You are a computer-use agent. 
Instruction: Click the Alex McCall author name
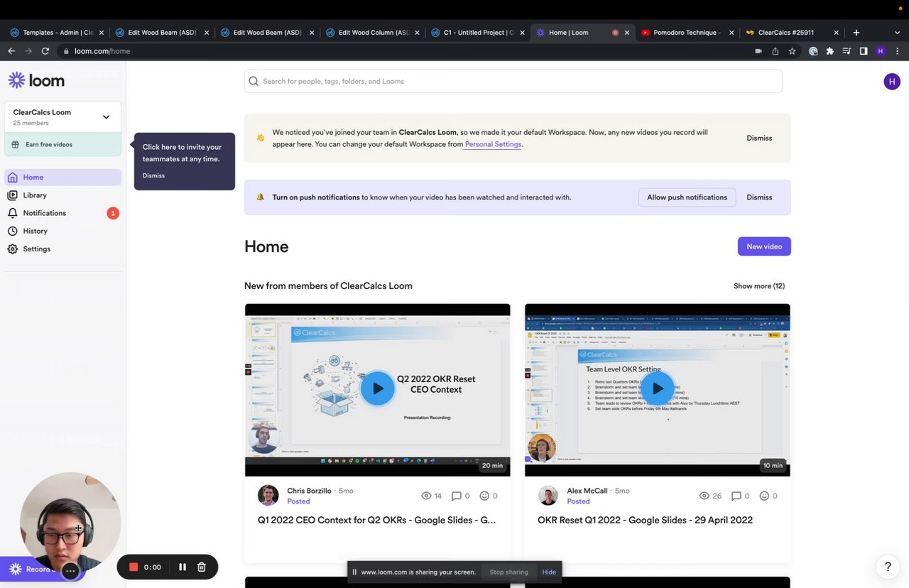587,491
